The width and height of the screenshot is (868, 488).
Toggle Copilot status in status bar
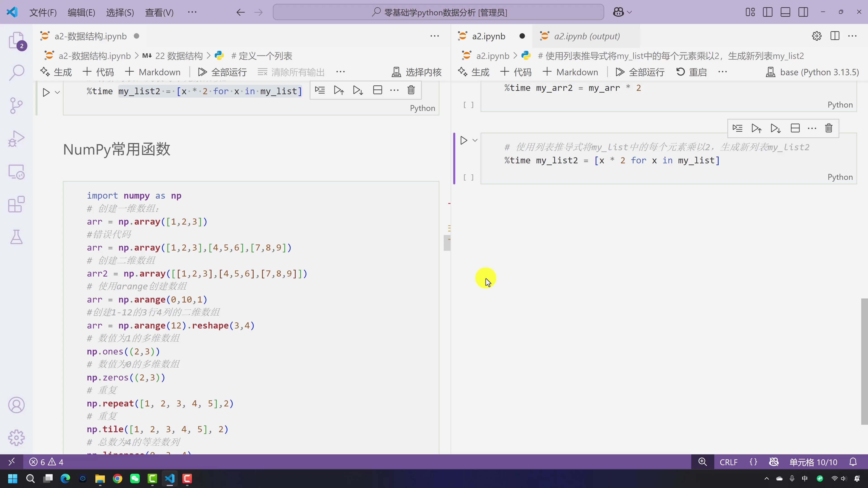[x=774, y=462]
